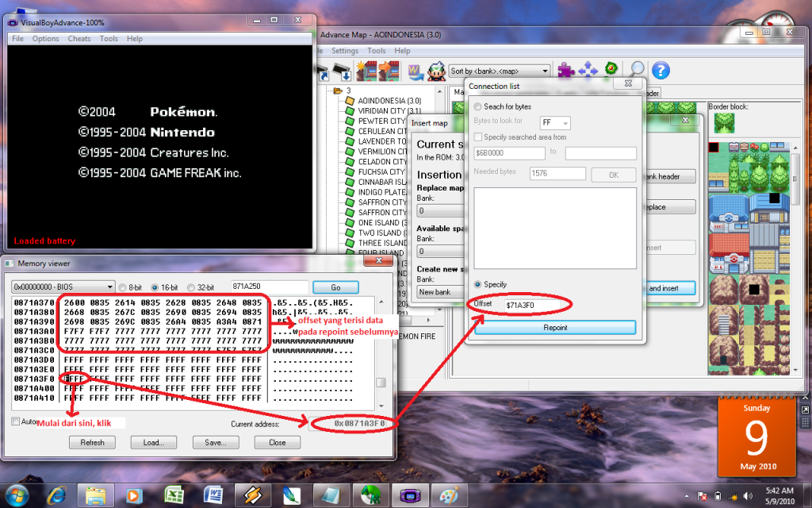Open the World map editor W icon
The height and width of the screenshot is (508, 812).
click(x=415, y=71)
